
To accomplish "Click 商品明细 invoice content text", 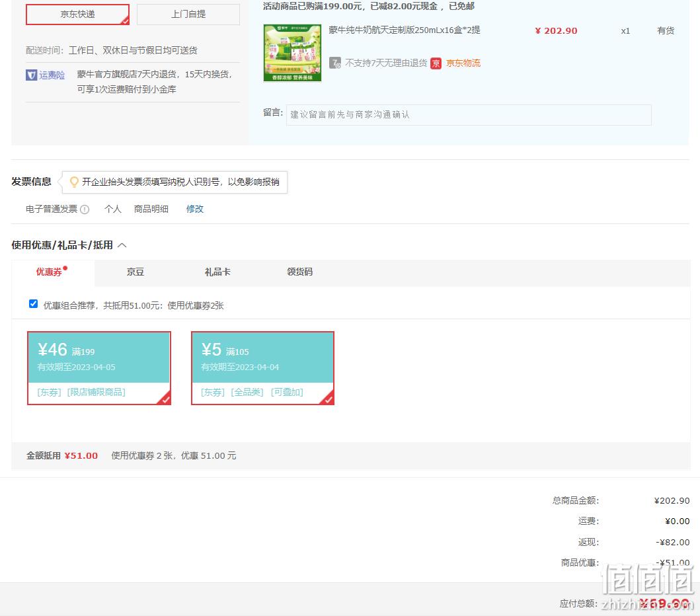I will [151, 209].
